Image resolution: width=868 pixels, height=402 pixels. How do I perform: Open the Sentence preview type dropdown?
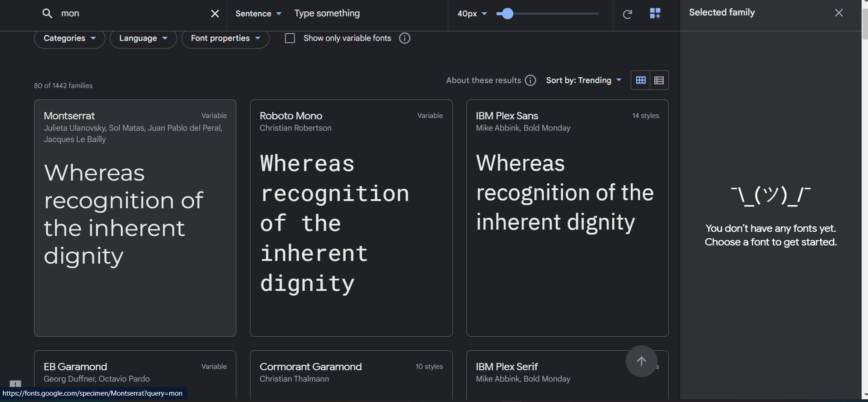click(x=259, y=14)
